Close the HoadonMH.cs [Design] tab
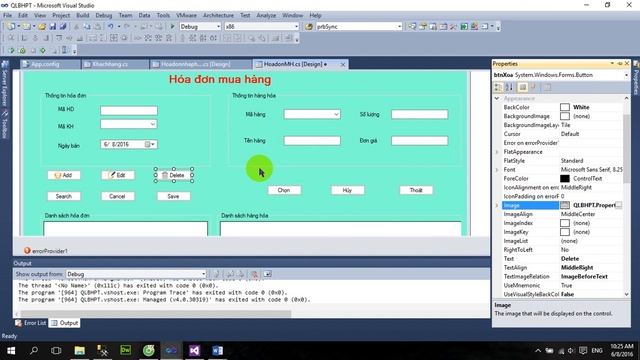 click(343, 64)
